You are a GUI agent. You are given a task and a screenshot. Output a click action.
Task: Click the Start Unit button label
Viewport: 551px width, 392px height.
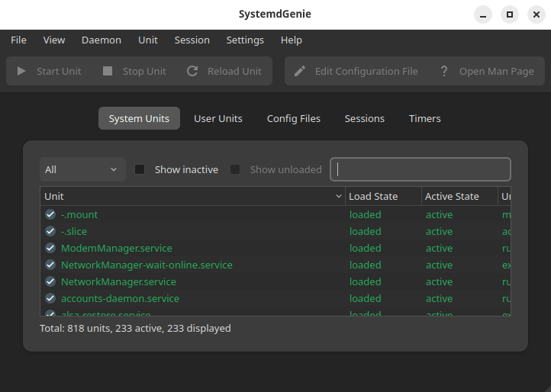coord(59,71)
